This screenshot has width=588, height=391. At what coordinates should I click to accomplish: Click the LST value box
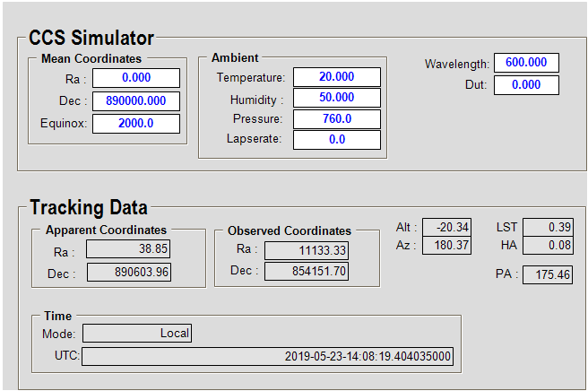tap(548, 228)
